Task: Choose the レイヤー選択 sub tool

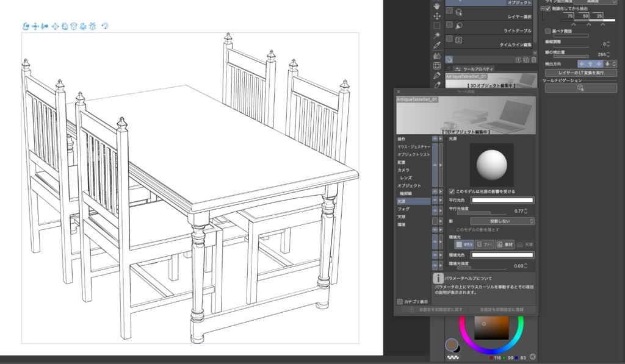Action: tap(489, 13)
